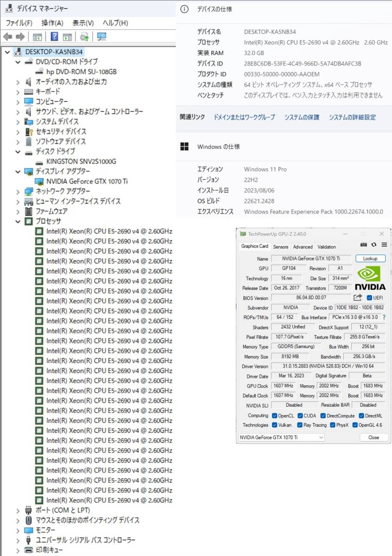The height and width of the screenshot is (556, 392).
Task: Switch to the Advanced tab in GPU-Z
Action: point(303,247)
